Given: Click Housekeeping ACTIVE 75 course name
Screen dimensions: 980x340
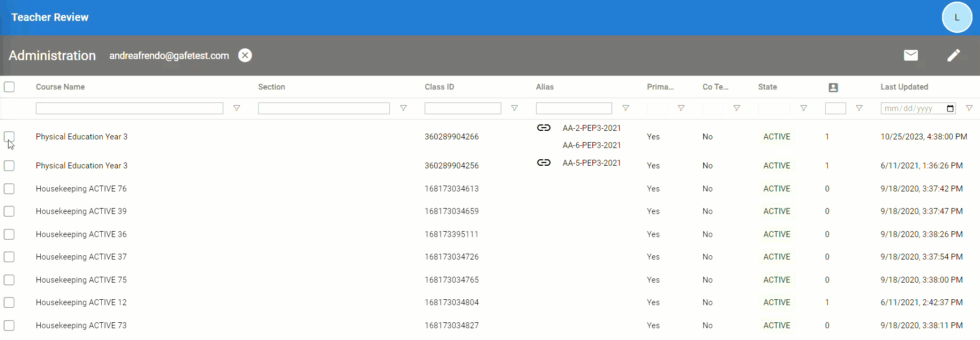Looking at the screenshot, I should tap(81, 280).
